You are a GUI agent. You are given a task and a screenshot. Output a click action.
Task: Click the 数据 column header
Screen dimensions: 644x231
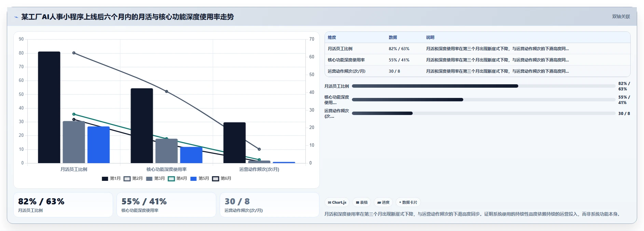(393, 38)
